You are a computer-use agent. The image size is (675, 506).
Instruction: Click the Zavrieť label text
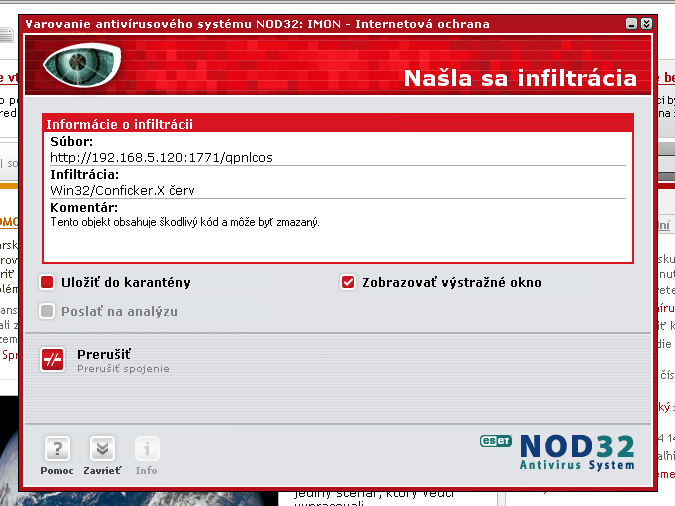click(x=102, y=471)
